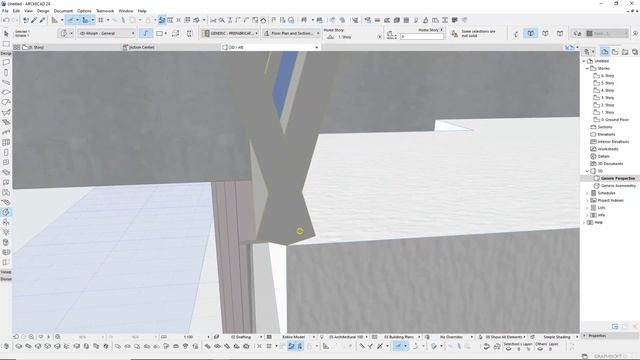Open the Design menu
Viewport: 640px width, 360px height.
click(x=43, y=11)
